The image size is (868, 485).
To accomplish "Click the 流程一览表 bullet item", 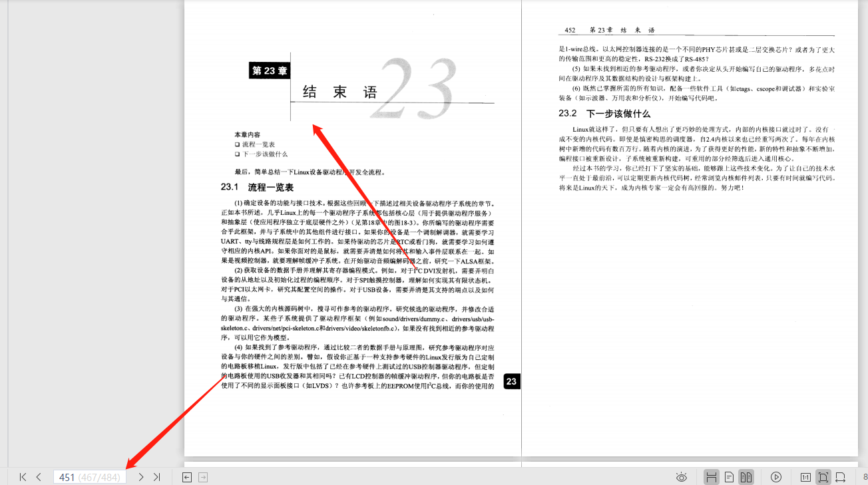I will (x=254, y=144).
